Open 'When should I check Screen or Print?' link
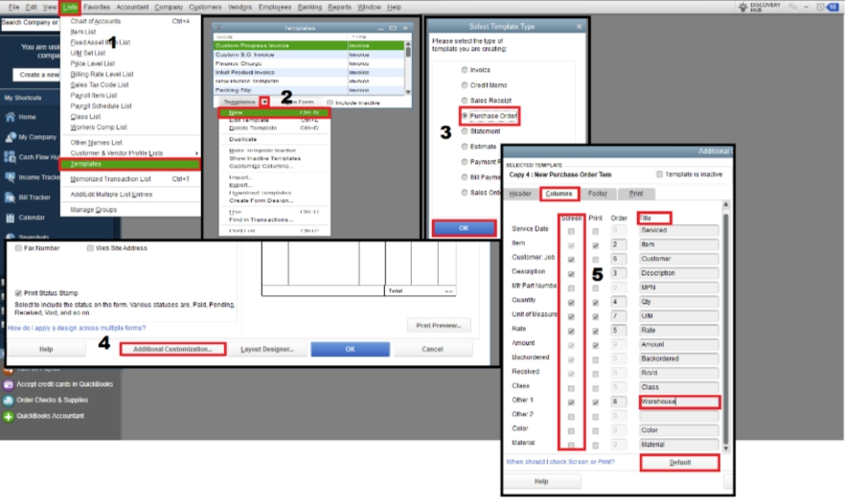Screen dimensions: 845x504 coord(560,462)
